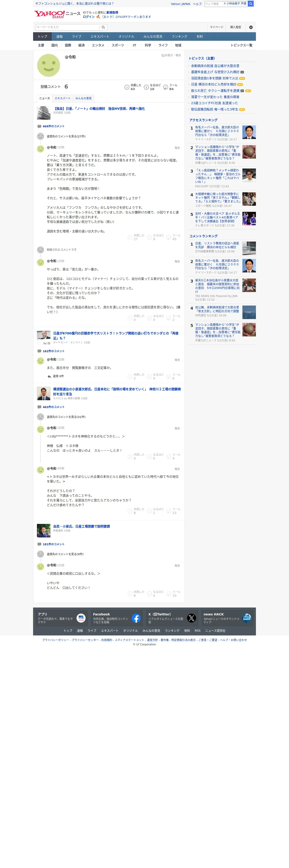This screenshot has height=868, width=289.
Task: Click the マイページ button
Action: point(216,27)
